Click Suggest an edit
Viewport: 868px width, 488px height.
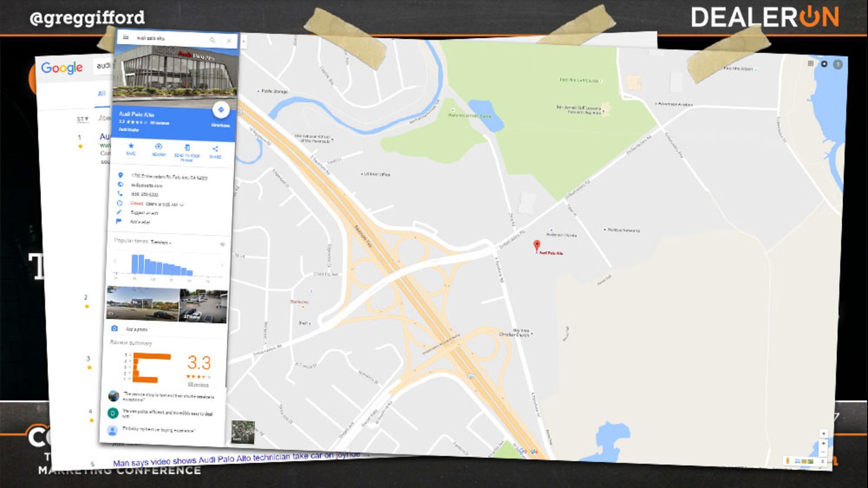[144, 213]
